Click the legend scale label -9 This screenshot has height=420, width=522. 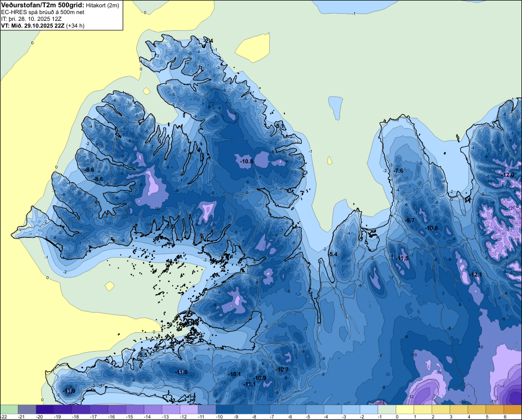pos(236,417)
